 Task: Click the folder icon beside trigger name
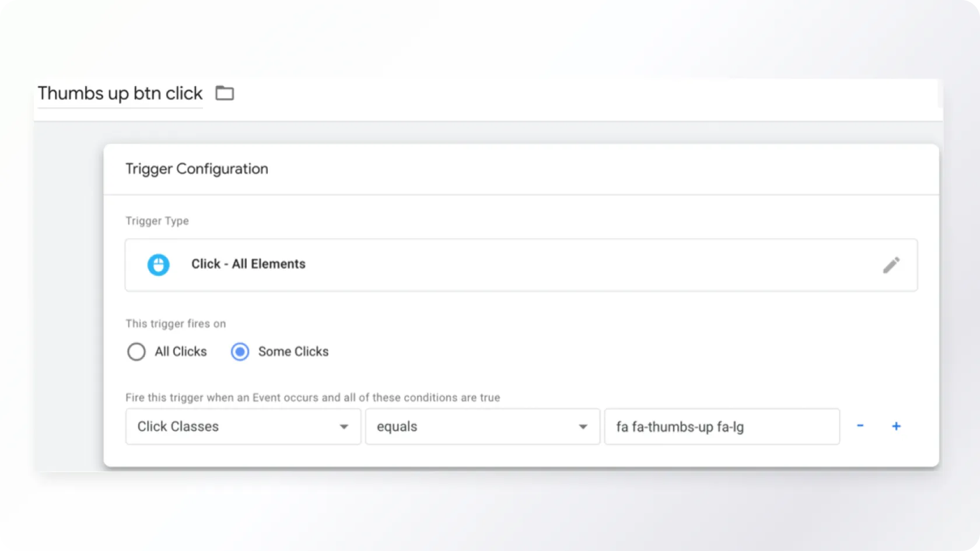tap(225, 93)
